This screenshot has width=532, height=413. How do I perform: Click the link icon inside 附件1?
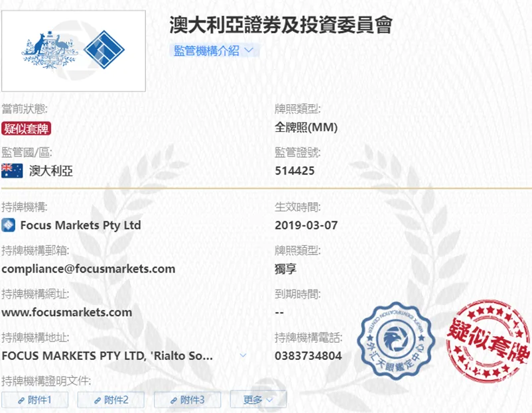tap(21, 400)
